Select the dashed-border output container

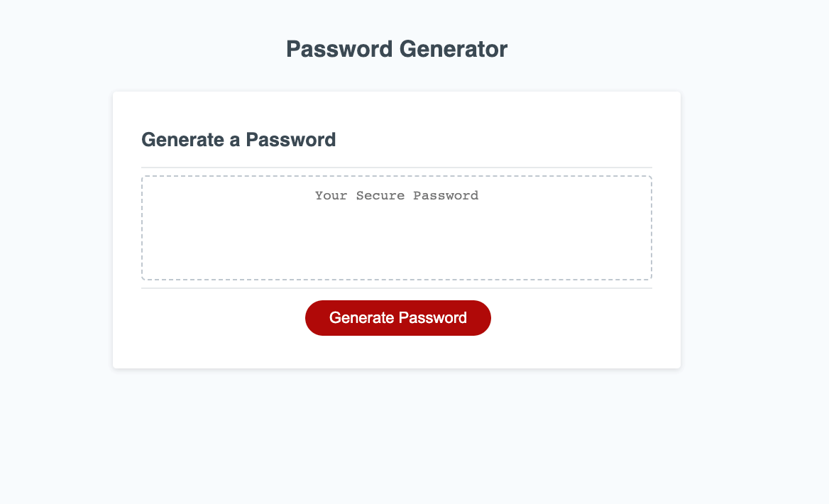point(397,227)
